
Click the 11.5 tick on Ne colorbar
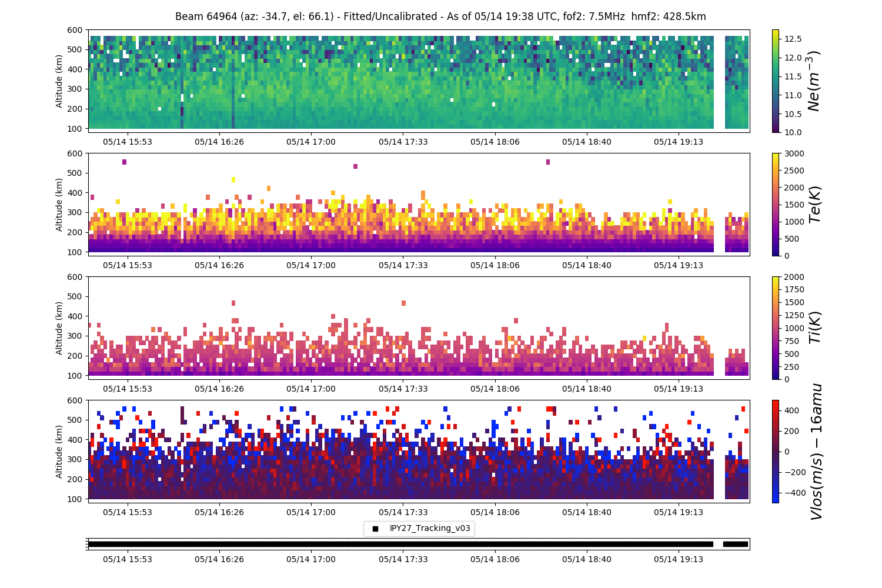[x=793, y=76]
